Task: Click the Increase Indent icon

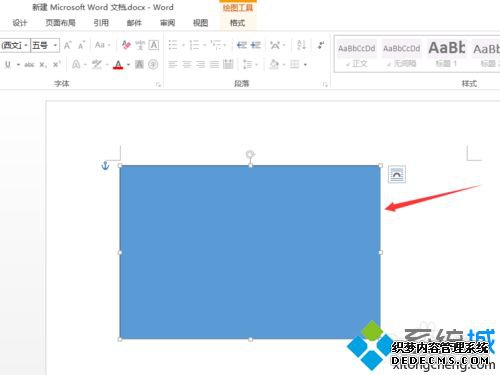Action: coord(256,45)
